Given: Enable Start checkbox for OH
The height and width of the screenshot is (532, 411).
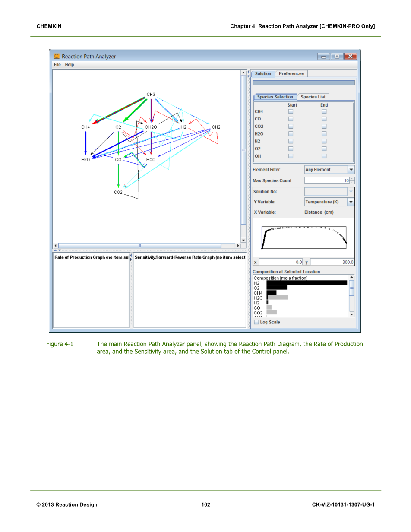Looking at the screenshot, I should pos(291,156).
